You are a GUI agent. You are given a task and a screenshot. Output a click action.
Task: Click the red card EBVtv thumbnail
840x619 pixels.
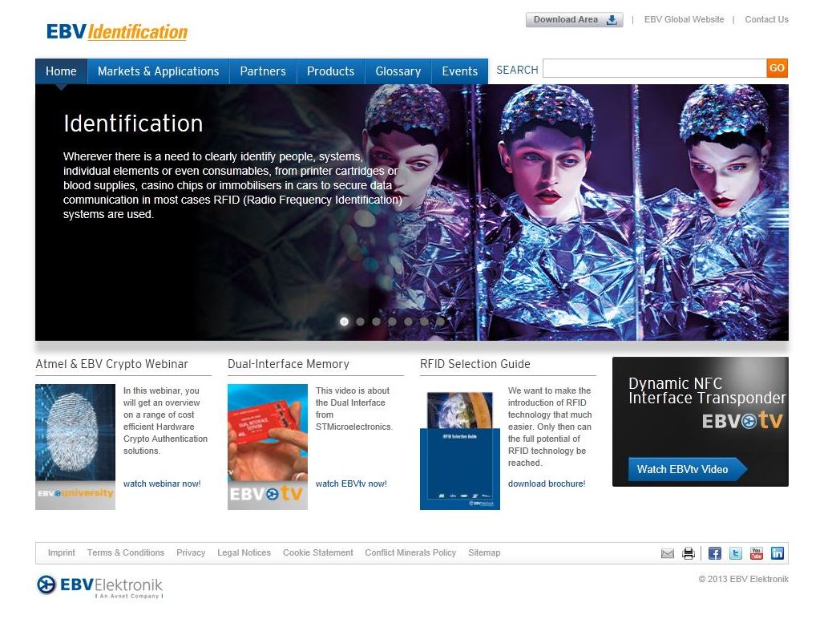268,447
